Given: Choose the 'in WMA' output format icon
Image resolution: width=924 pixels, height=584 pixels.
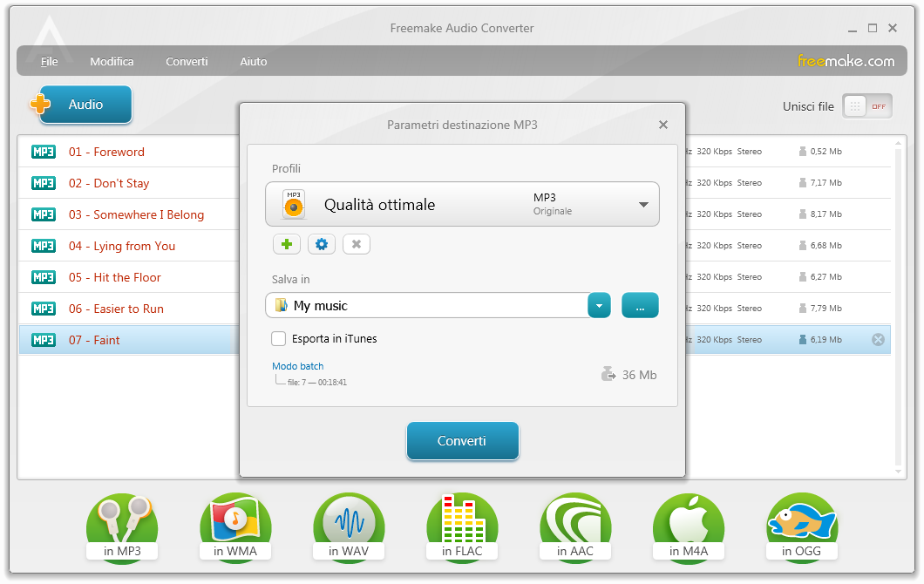Looking at the screenshot, I should pyautogui.click(x=235, y=528).
